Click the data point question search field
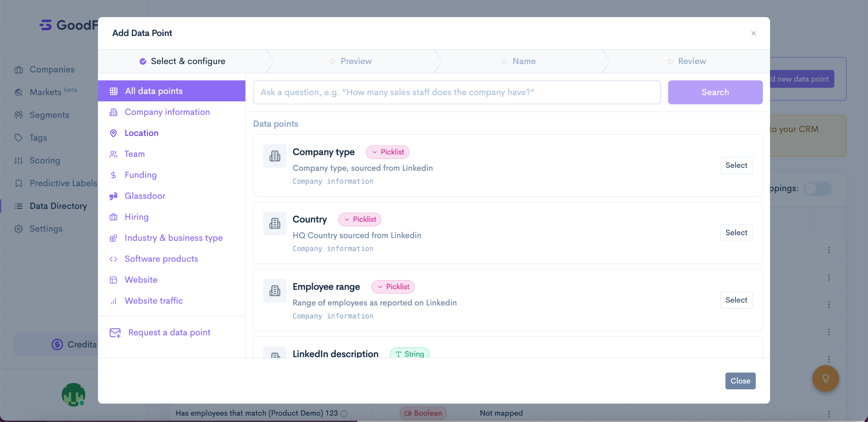 pyautogui.click(x=456, y=92)
